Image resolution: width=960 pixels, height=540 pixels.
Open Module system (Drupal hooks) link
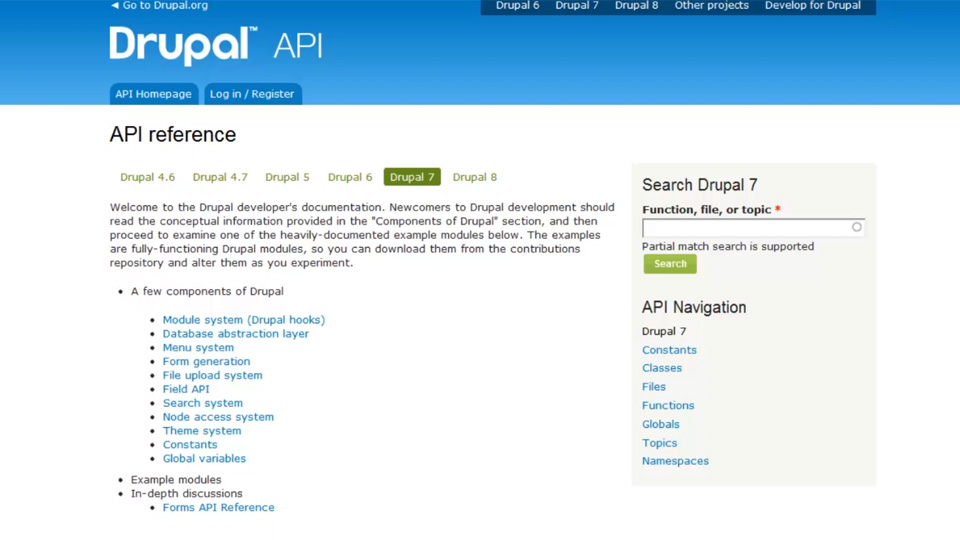click(244, 320)
